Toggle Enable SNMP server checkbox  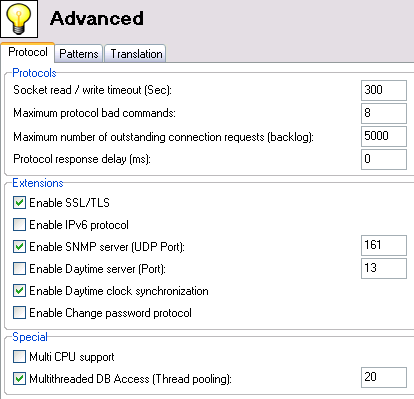19,247
